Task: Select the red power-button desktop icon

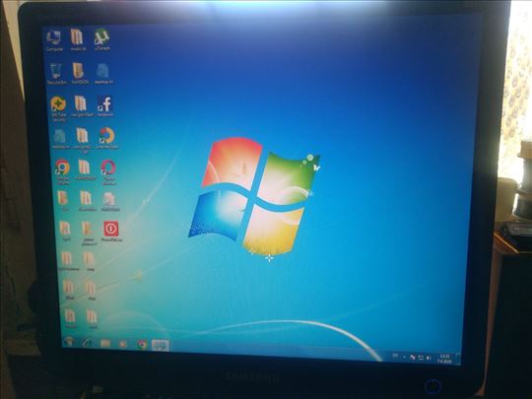Action: click(x=111, y=232)
